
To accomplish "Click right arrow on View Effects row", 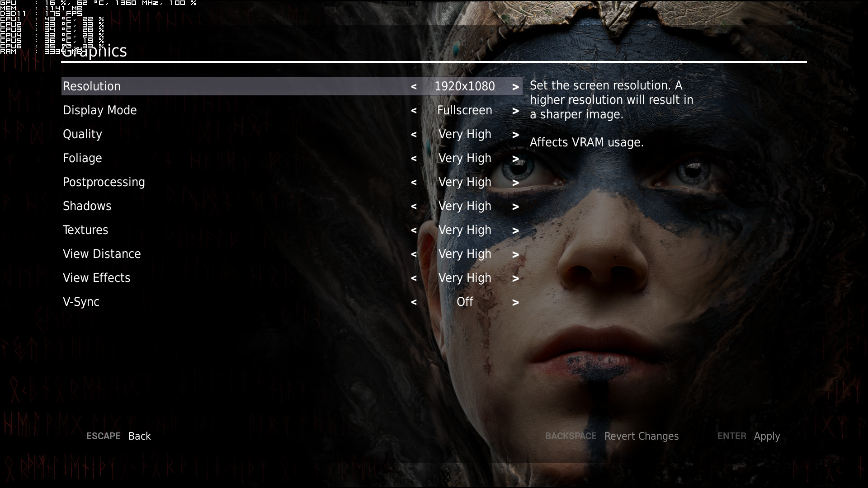I will (515, 278).
